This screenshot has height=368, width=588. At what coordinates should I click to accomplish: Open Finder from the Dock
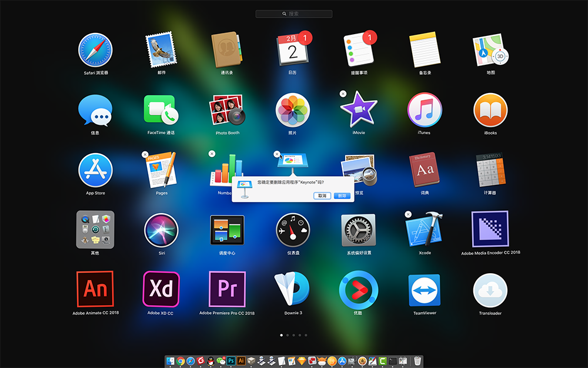(x=171, y=361)
